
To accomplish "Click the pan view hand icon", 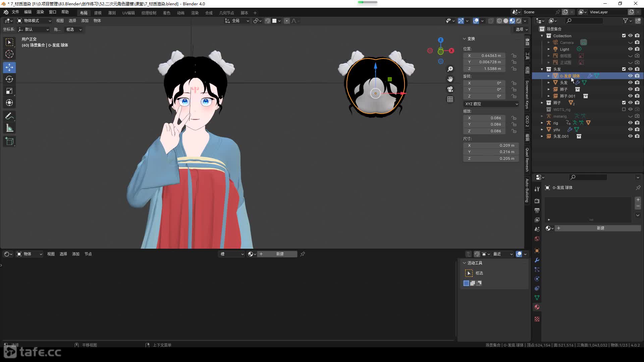I will (450, 79).
